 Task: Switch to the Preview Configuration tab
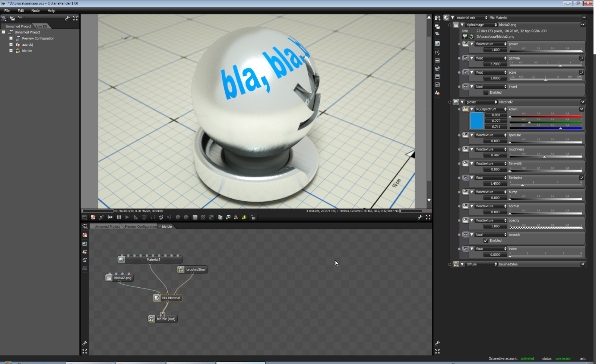tap(141, 226)
